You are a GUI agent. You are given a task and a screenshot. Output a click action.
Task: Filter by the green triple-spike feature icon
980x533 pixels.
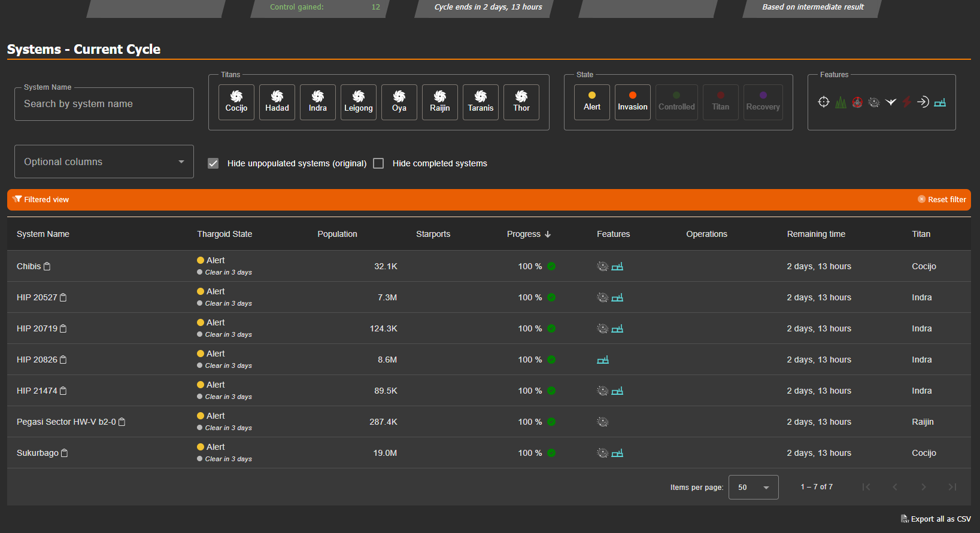pyautogui.click(x=841, y=102)
